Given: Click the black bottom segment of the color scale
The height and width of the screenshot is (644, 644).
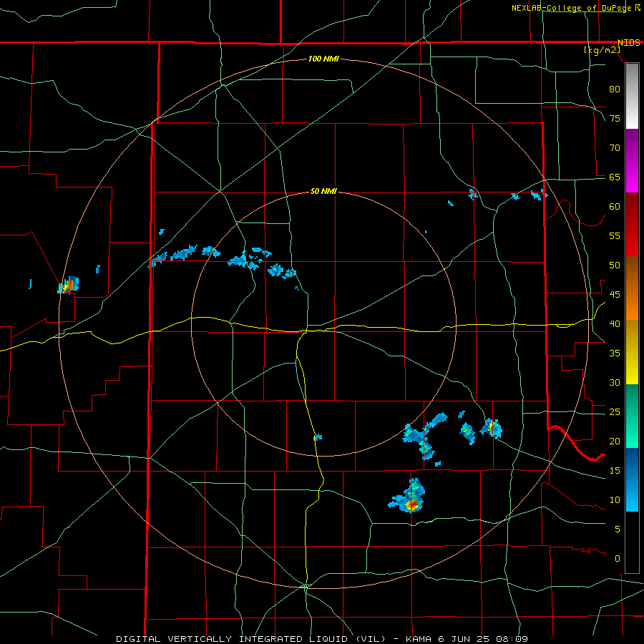Looking at the screenshot, I should (632, 542).
